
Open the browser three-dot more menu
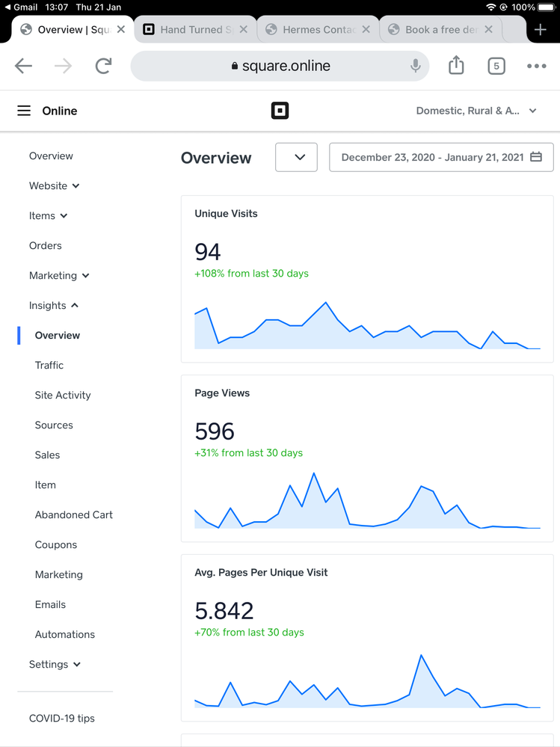coord(536,66)
